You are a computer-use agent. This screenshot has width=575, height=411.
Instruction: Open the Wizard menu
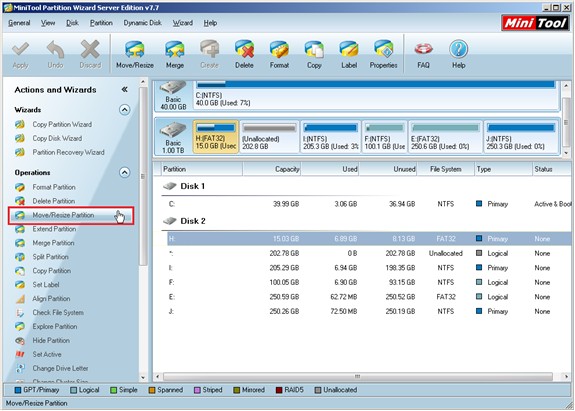(x=183, y=23)
